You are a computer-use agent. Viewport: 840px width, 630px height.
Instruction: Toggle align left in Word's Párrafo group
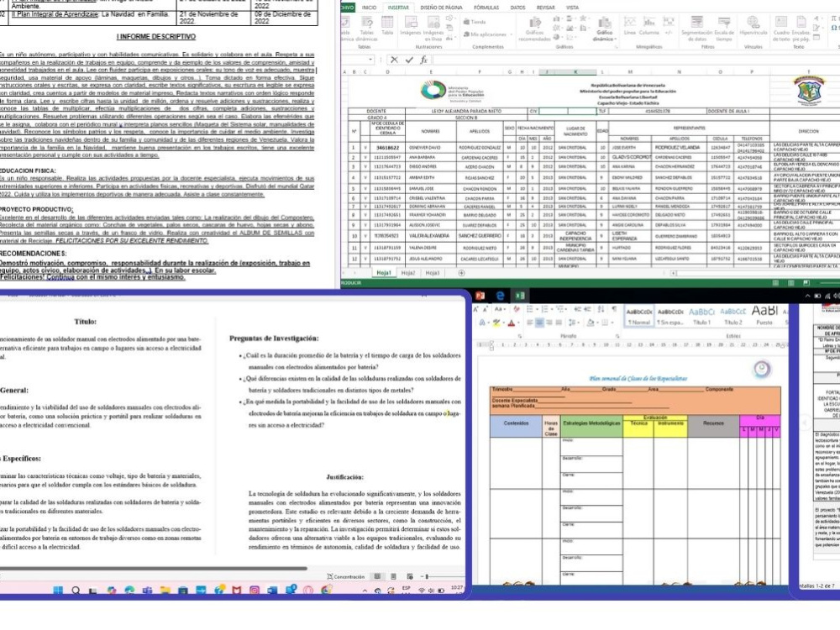click(x=530, y=323)
